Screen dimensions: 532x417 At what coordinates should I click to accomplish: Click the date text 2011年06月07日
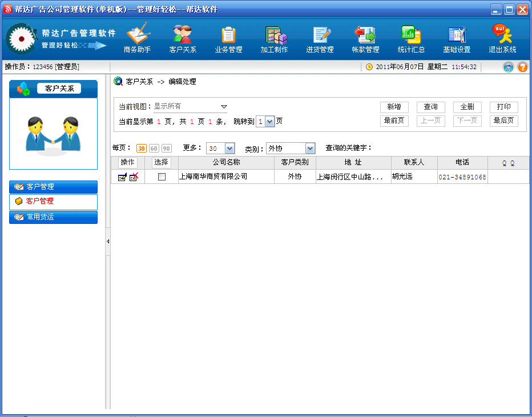[x=400, y=67]
